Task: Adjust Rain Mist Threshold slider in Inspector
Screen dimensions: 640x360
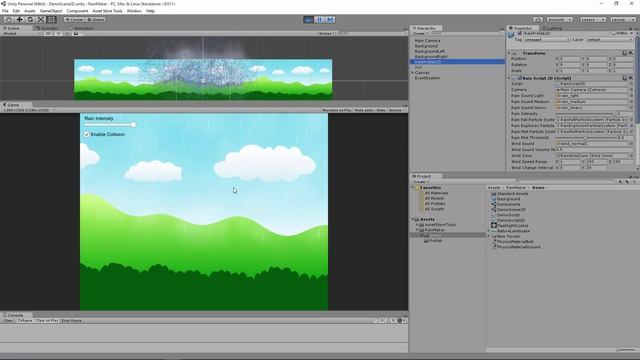Action: click(585, 138)
